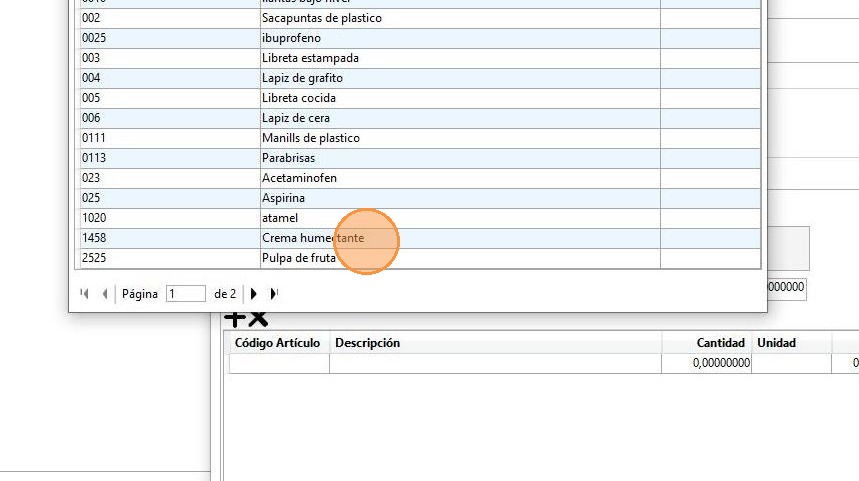Click article code 023
This screenshot has height=481, width=859.
pos(91,178)
